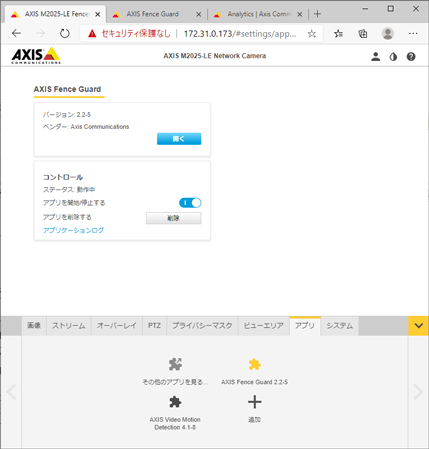The height and width of the screenshot is (449, 429).
Task: Open the ストリーム settings tab
Action: pyautogui.click(x=69, y=326)
